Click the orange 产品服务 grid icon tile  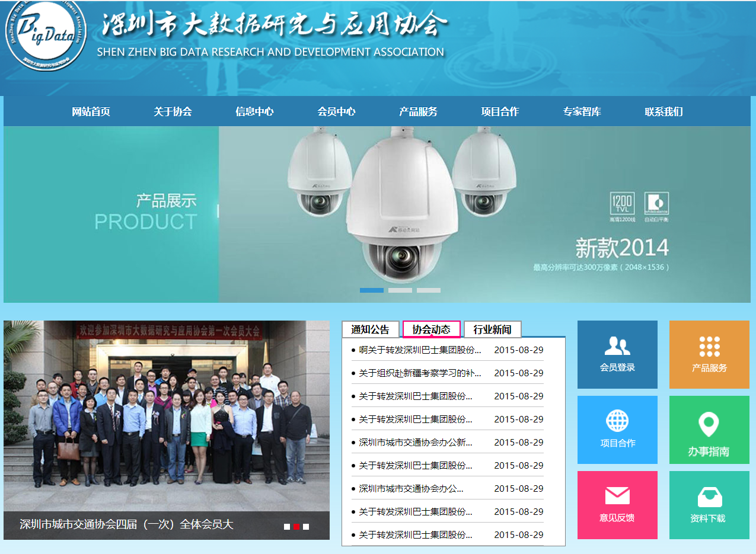[x=709, y=354]
